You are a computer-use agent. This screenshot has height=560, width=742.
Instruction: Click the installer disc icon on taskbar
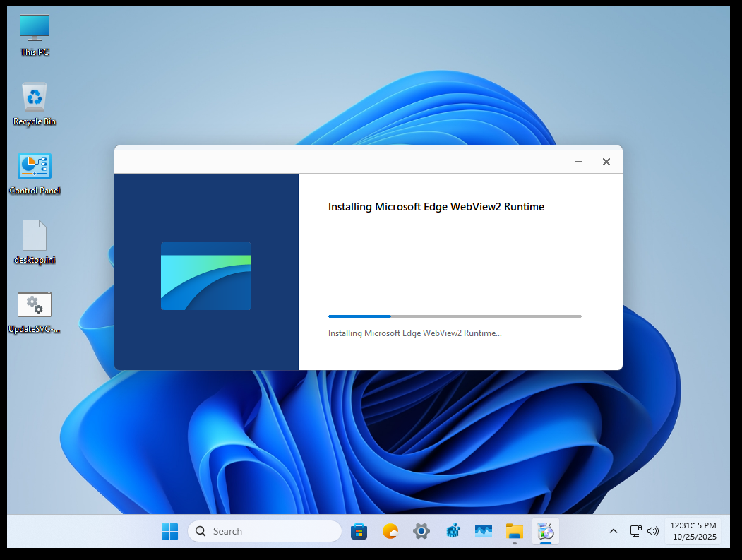(546, 531)
